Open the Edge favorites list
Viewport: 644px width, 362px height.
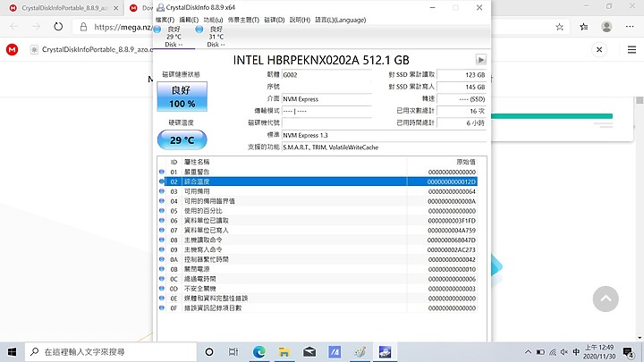pyautogui.click(x=583, y=27)
